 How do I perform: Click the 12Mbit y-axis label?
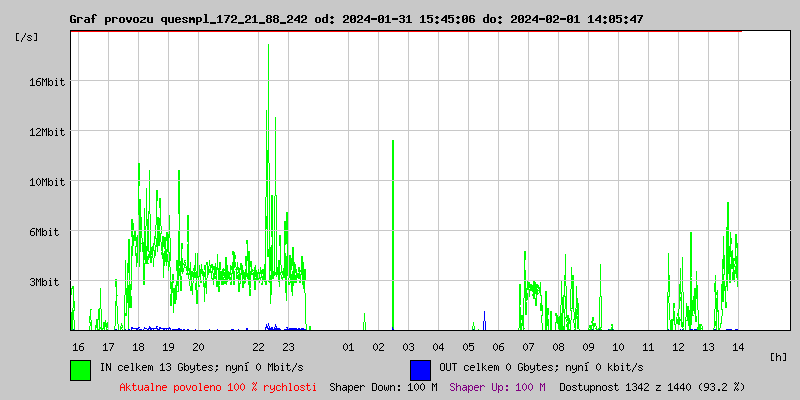(47, 132)
